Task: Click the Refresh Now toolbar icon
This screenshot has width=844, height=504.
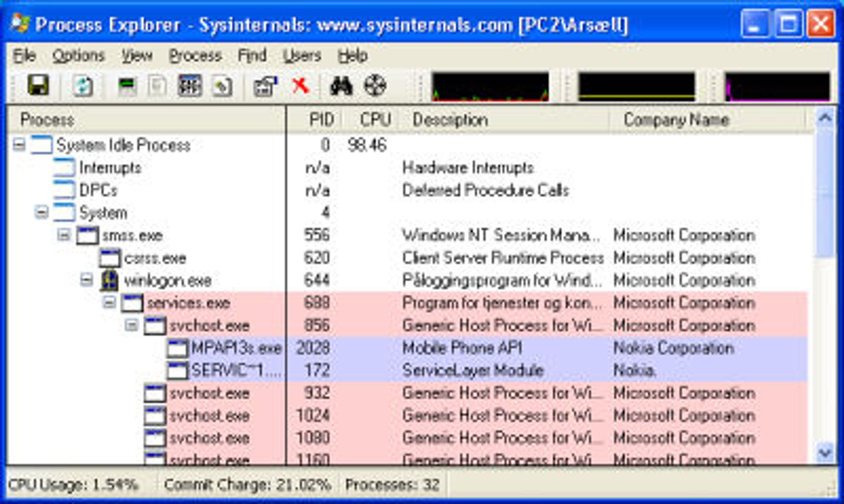Action: 83,86
